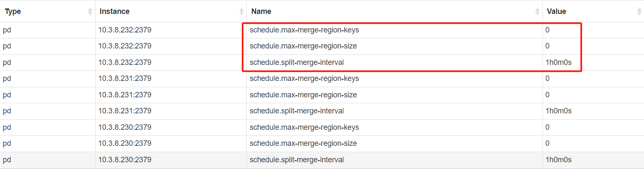The image size is (644, 169).
Task: Select max-merge-region-keys name for instance 10.3.8.232
Action: coord(304,30)
